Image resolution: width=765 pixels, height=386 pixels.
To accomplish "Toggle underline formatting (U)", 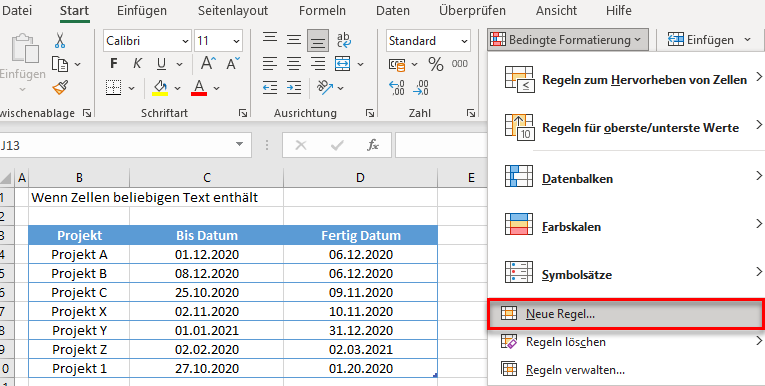I will (161, 64).
